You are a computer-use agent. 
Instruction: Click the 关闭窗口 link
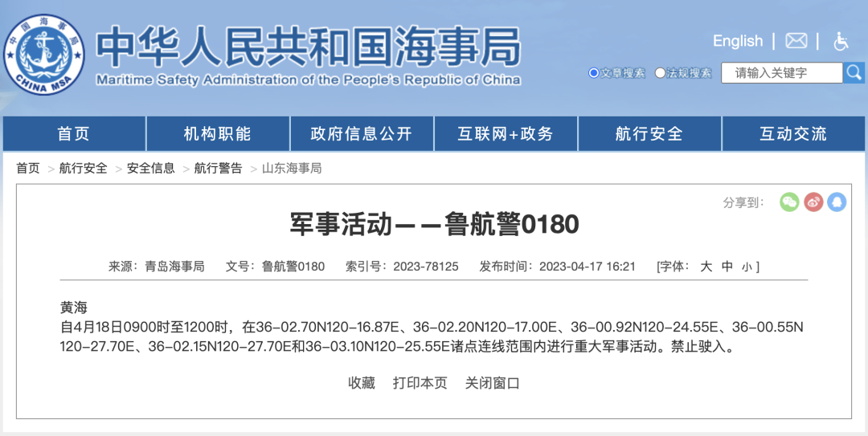pos(493,383)
